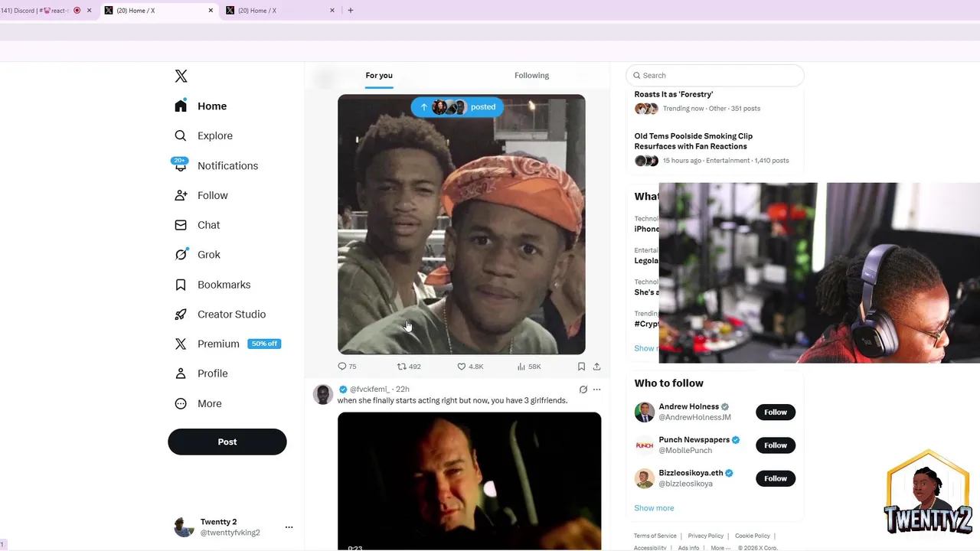This screenshot has width=980, height=551.
Task: Click the Premium X icon
Action: 181,344
